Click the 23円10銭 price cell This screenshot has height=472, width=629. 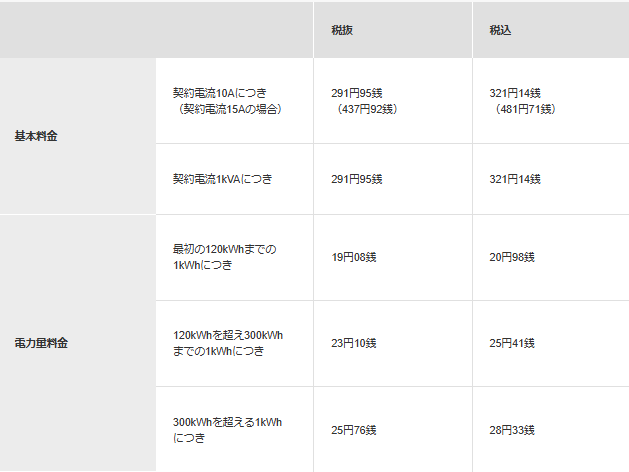[x=354, y=343]
